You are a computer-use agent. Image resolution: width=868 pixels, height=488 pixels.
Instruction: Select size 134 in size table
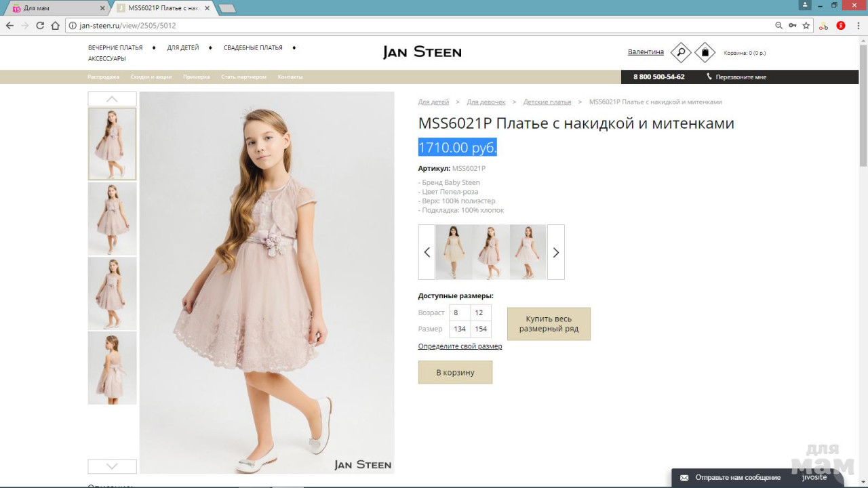click(460, 329)
